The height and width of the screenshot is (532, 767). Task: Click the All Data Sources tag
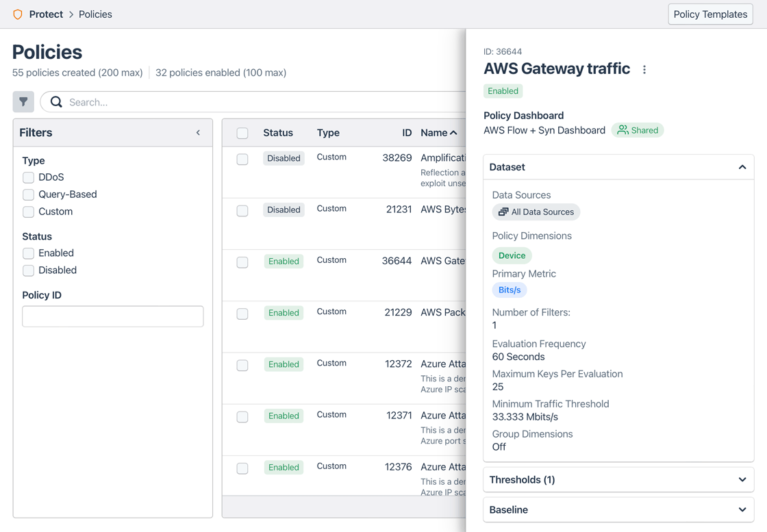point(536,212)
